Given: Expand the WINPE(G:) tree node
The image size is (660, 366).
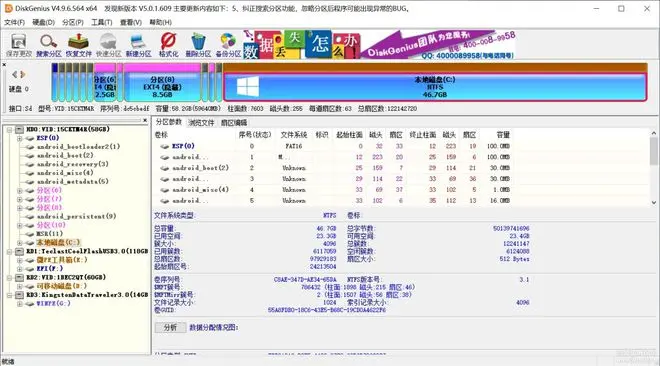Looking at the screenshot, I should tap(19, 304).
